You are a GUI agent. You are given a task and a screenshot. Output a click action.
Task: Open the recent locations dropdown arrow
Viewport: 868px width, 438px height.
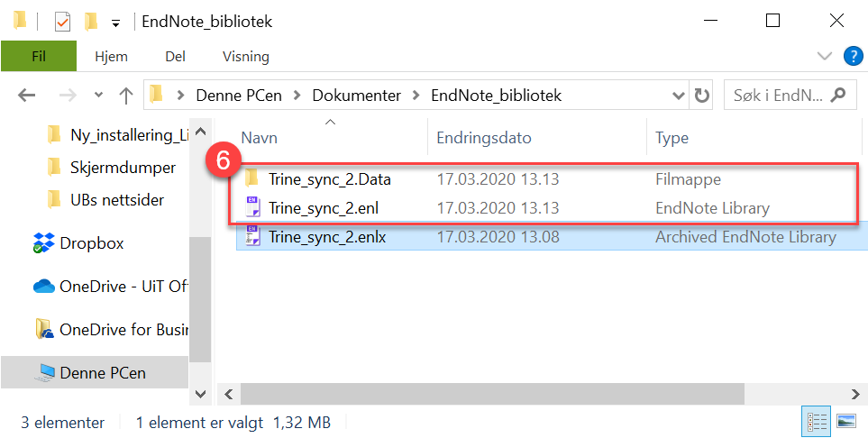pyautogui.click(x=98, y=95)
